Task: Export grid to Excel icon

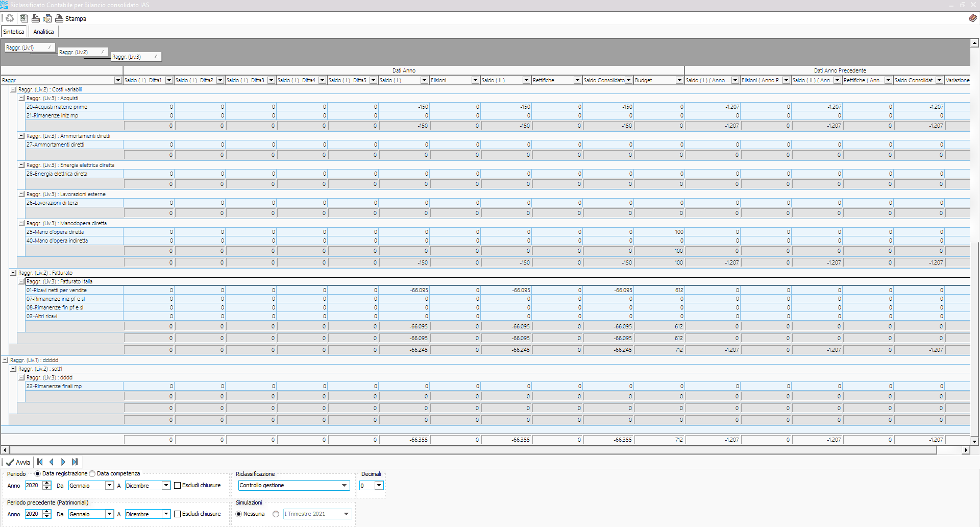Action: 23,18
